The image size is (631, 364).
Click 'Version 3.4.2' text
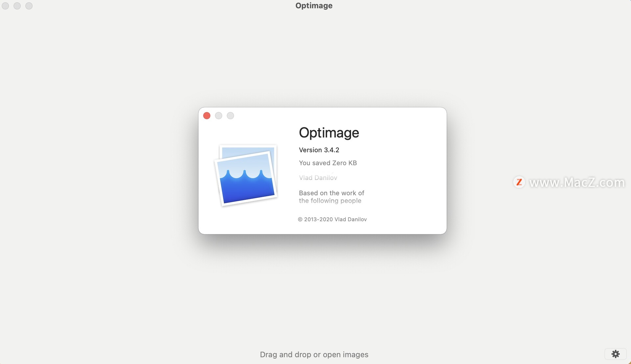(x=319, y=150)
